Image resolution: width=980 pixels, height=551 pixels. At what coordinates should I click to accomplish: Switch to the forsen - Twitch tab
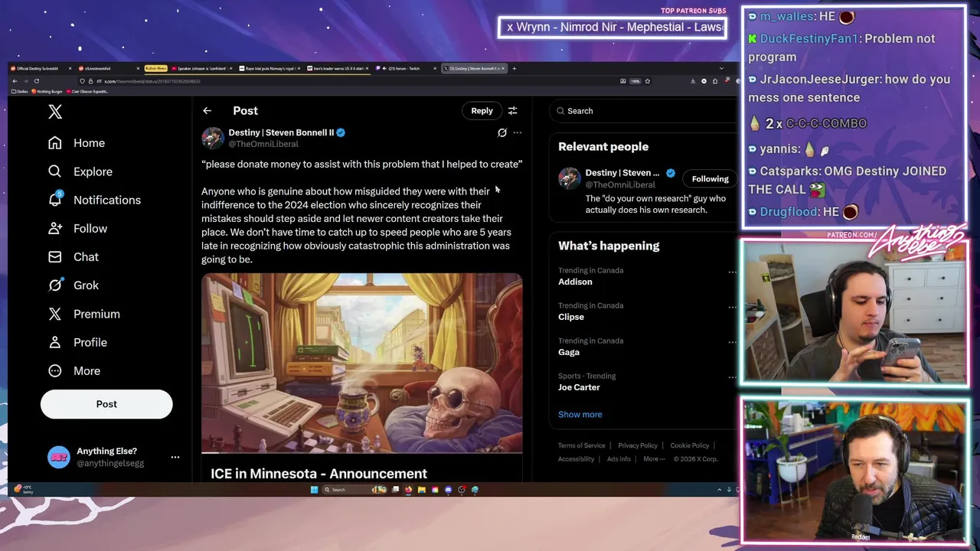click(x=404, y=68)
